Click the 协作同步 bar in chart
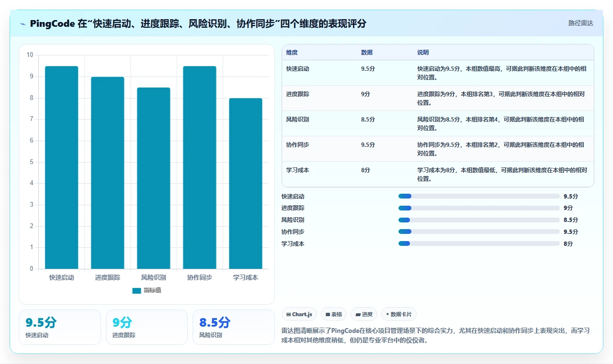613x364 pixels. click(200, 167)
